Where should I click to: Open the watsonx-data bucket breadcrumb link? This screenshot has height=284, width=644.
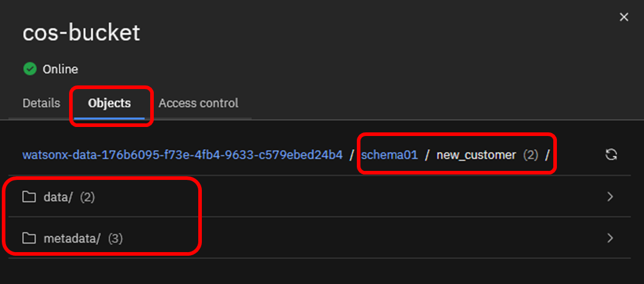[183, 155]
